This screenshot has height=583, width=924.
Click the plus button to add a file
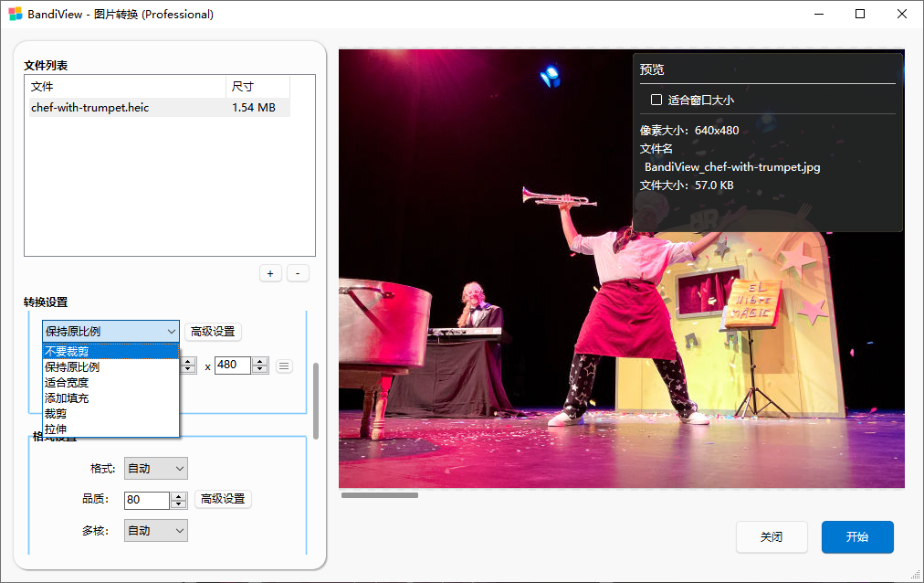pos(270,273)
